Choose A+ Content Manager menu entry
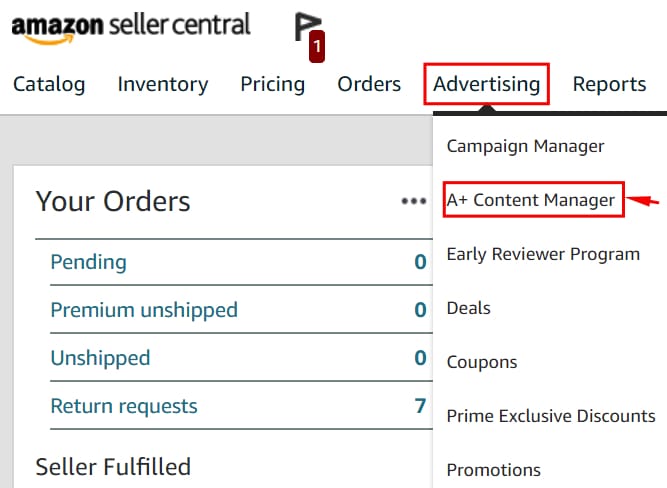The height and width of the screenshot is (488, 667). [530, 200]
